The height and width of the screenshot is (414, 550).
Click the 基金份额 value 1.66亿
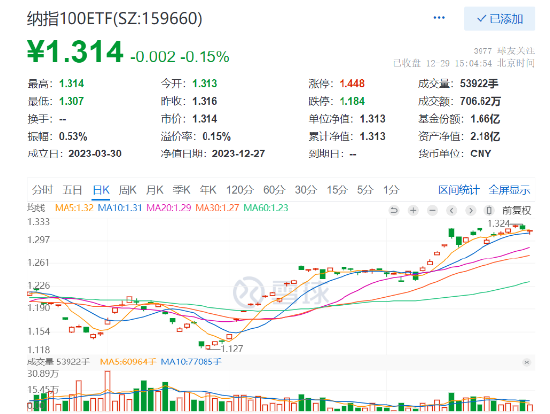pos(485,119)
